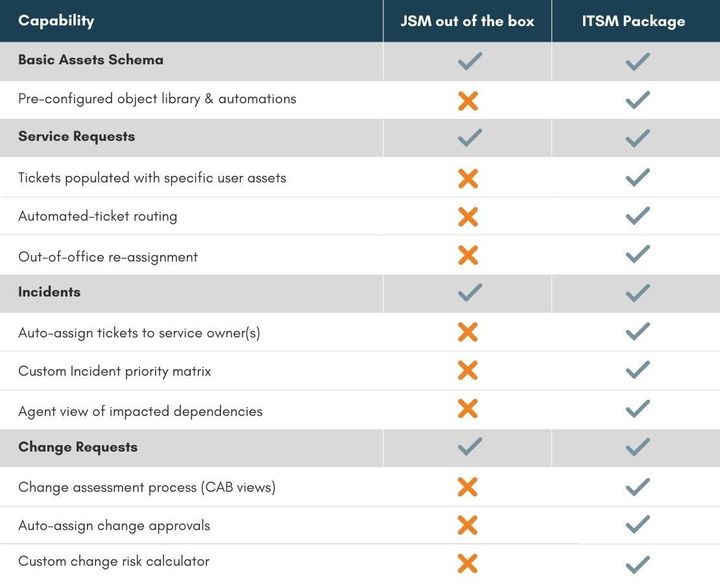720x584 pixels.
Task: Click the JSM checkmark in Change Requests row
Action: tap(467, 448)
